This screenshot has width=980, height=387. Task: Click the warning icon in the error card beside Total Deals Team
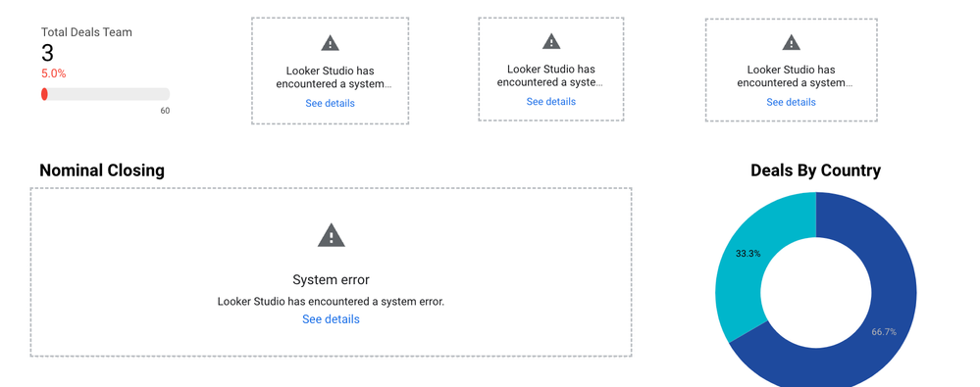click(330, 43)
